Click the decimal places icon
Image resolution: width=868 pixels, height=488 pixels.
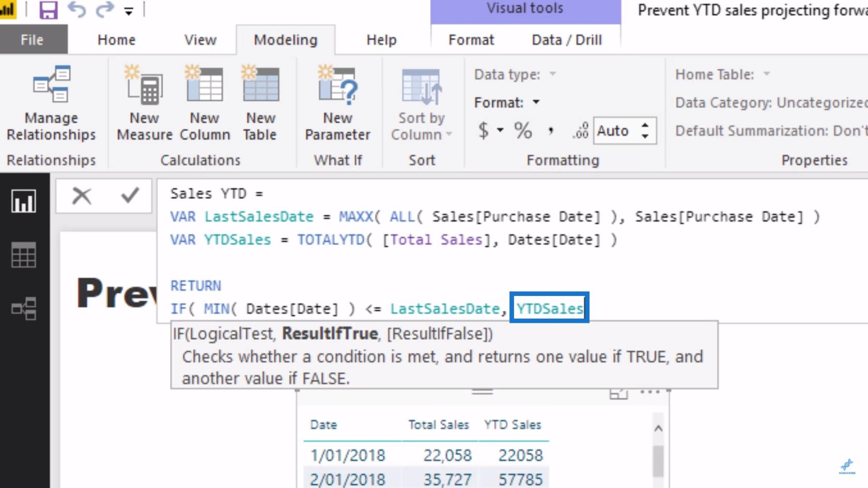(580, 131)
